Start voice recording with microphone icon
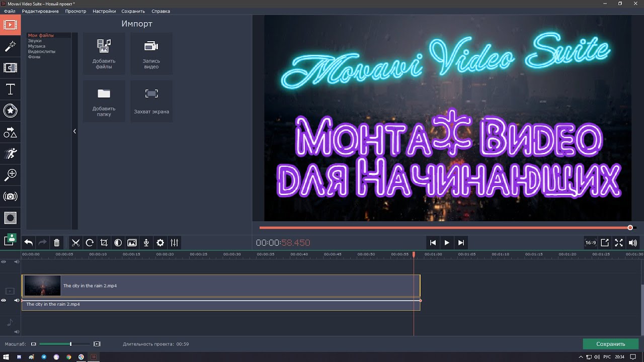Screen dimensions: 644x362 pyautogui.click(x=146, y=243)
